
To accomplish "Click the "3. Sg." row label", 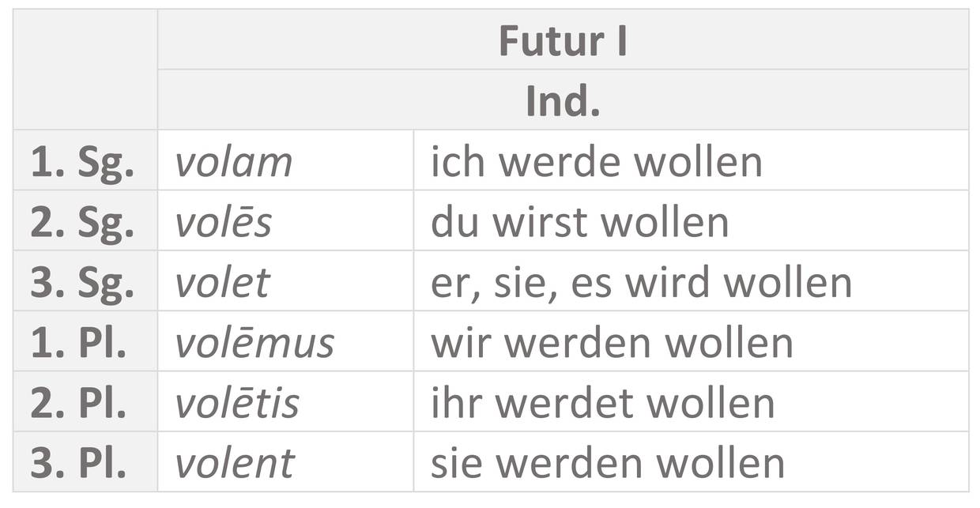I will coord(82,282).
